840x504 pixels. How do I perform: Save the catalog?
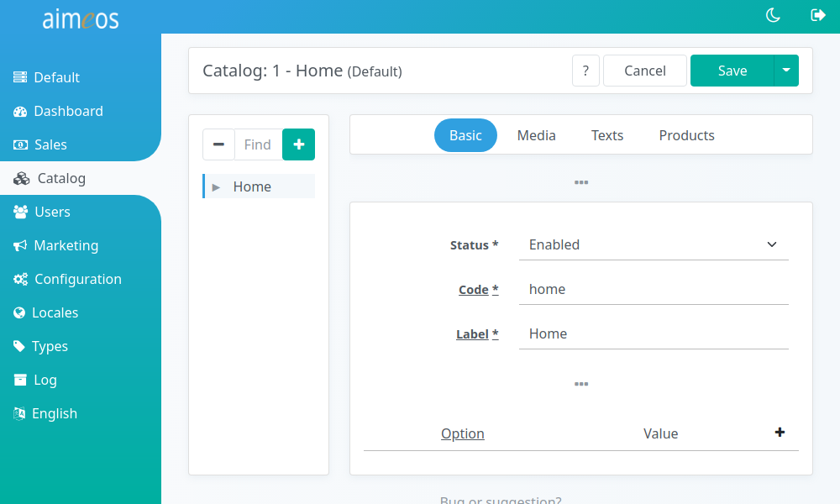[x=732, y=71]
